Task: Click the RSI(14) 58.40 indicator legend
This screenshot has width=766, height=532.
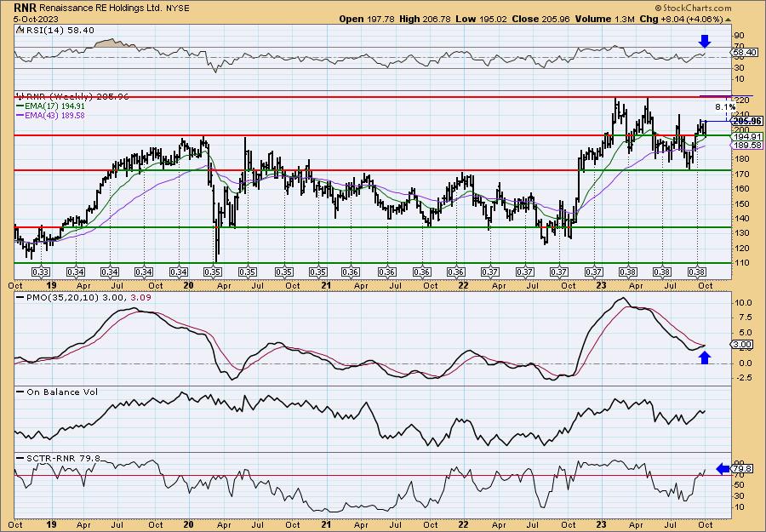Action: (x=55, y=31)
